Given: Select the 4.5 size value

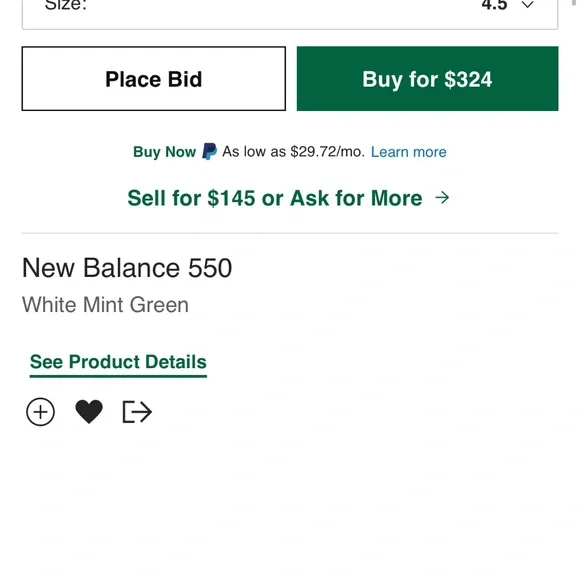Looking at the screenshot, I should 494,5.
